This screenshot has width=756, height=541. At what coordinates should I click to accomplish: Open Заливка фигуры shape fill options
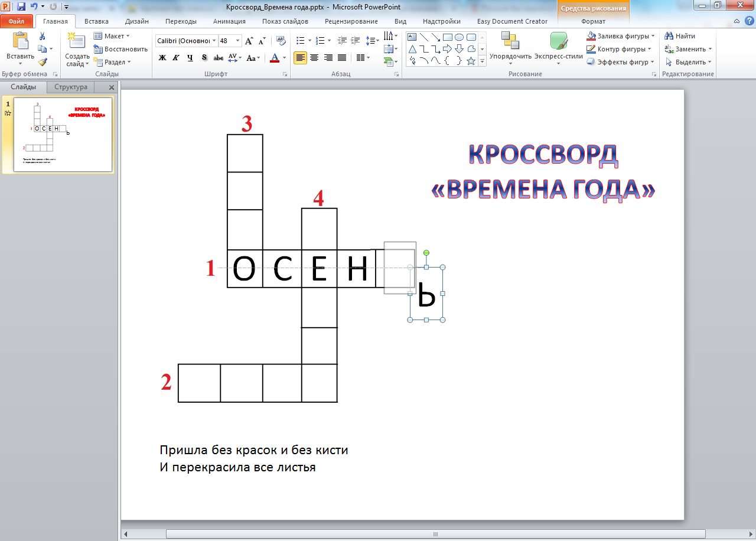[x=621, y=36]
